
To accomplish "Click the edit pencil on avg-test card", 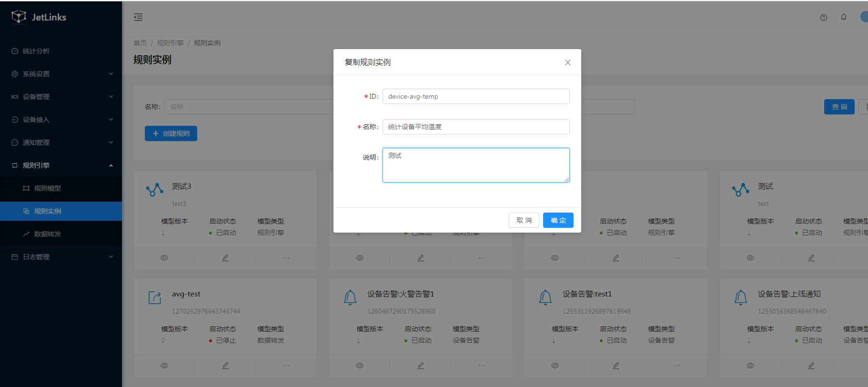I will click(225, 366).
